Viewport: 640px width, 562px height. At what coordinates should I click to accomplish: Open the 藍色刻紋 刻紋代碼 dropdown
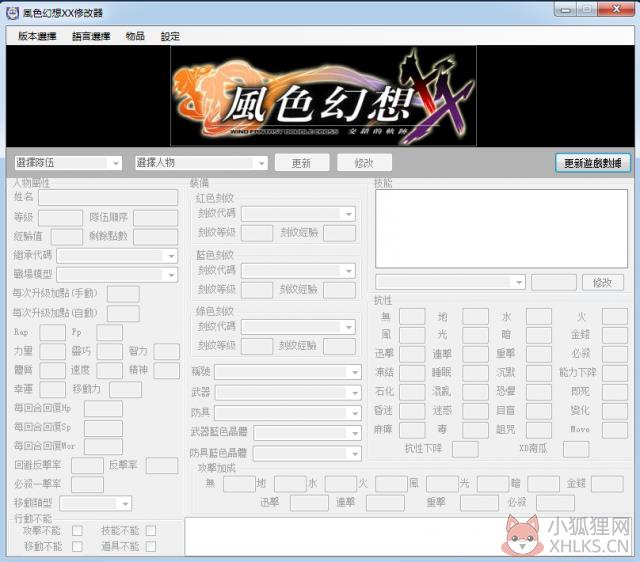click(298, 271)
